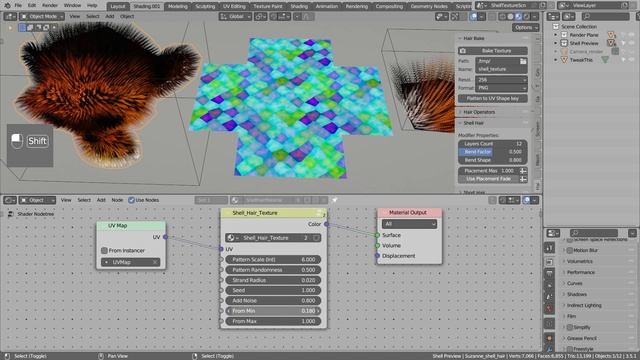Open the Global transform orientation dropdown

point(236,16)
